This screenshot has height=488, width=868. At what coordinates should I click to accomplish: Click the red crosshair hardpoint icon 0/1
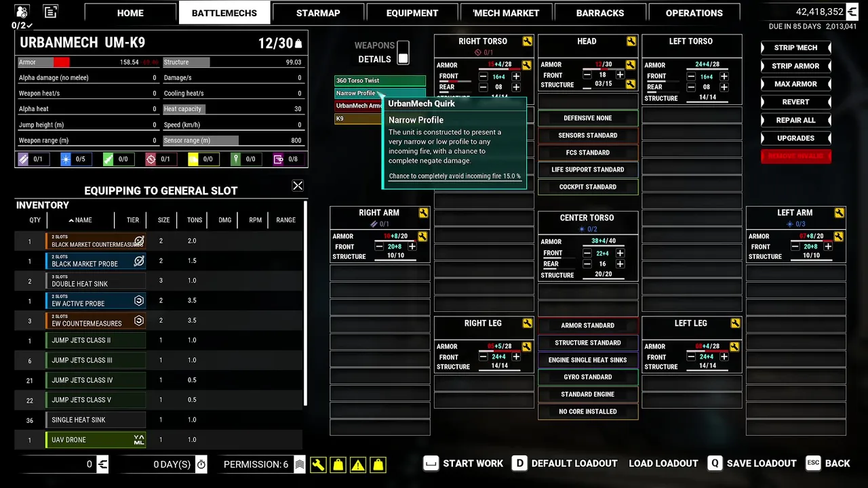[x=151, y=159]
